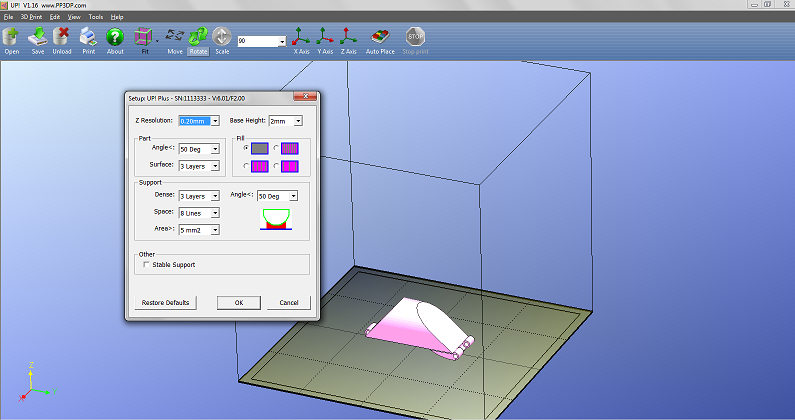This screenshot has width=795, height=420.
Task: Click the Restore Defaults button
Action: pos(165,302)
